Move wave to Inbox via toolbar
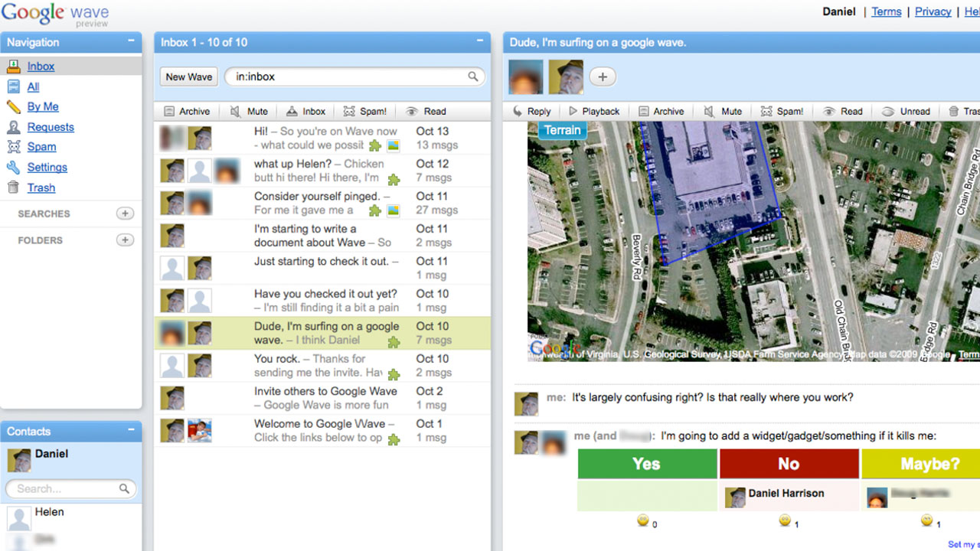Viewport: 980px width, 551px height. (x=305, y=111)
